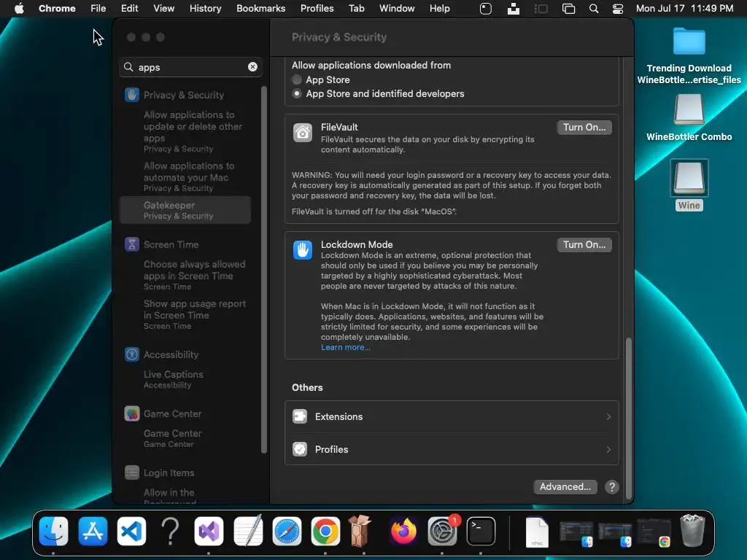The image size is (747, 560).
Task: Launch Firefox from the Dock
Action: pos(403,531)
